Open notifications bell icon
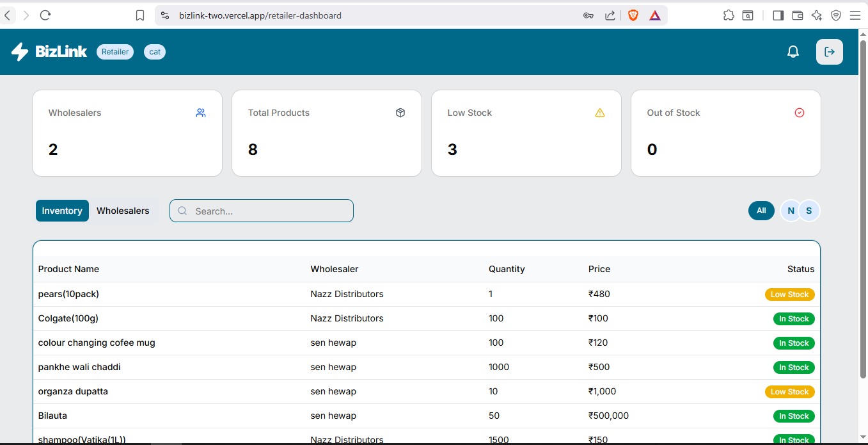The image size is (868, 445). pos(793,52)
